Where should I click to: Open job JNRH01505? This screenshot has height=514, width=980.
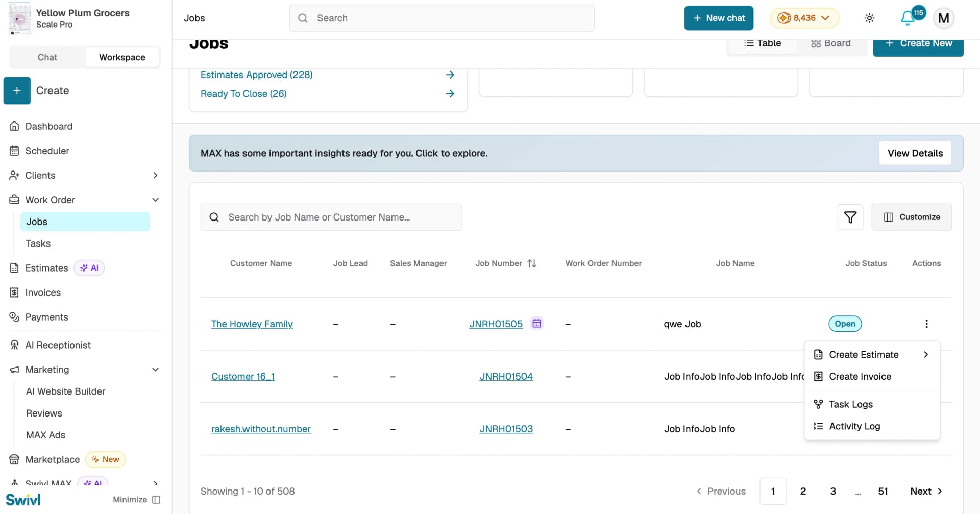[496, 324]
